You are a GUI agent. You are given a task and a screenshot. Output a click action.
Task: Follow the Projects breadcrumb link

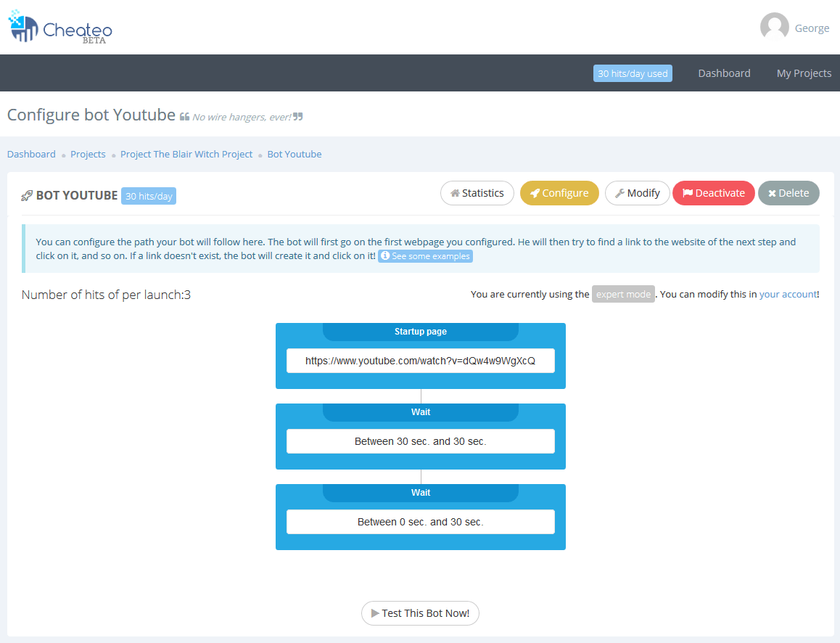click(x=88, y=155)
